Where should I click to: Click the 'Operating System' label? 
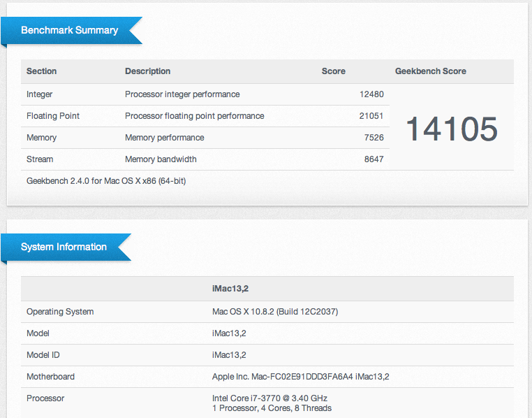point(60,312)
